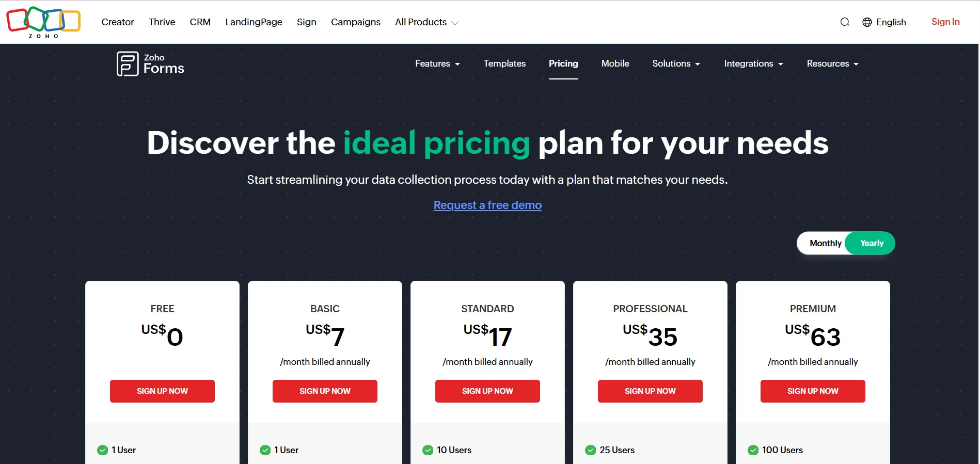Viewport: 980px width, 464px height.
Task: Click the checkmark beside 100 Users on Premium
Action: coord(753,450)
